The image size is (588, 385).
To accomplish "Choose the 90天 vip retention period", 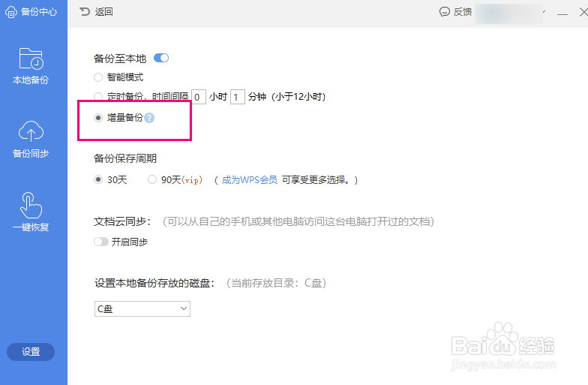I will click(x=151, y=179).
